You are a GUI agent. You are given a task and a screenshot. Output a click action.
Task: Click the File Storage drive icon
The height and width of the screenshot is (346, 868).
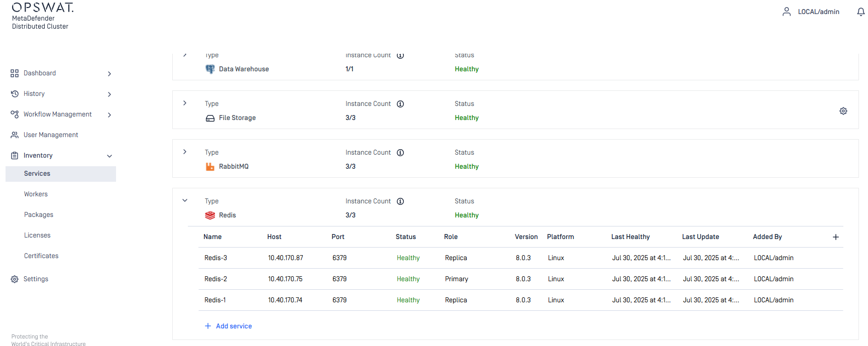[x=210, y=118]
